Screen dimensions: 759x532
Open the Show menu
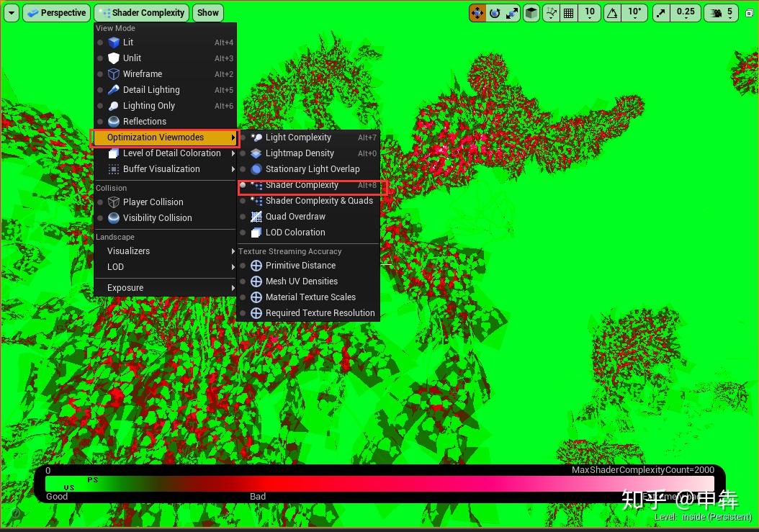pos(207,12)
